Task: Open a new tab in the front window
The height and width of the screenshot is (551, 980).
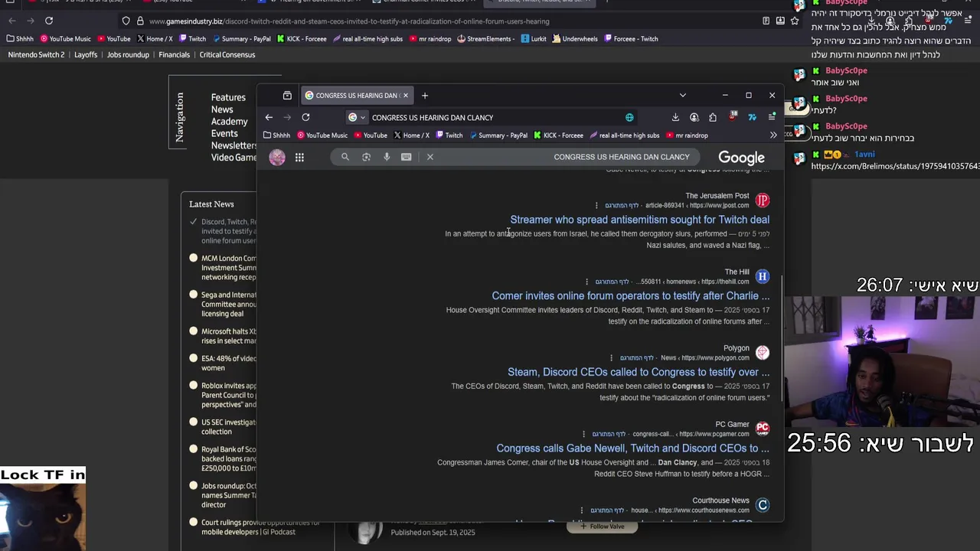Action: 425,96
